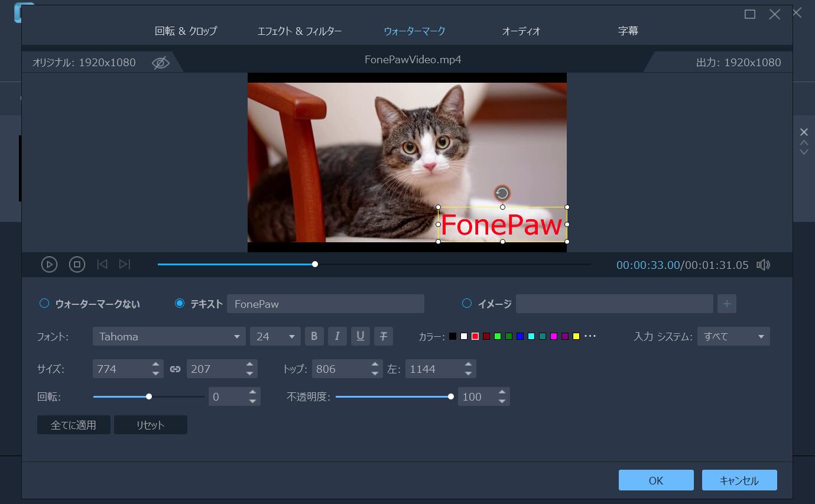Toggle bold text formatting
The height and width of the screenshot is (504, 815).
click(314, 336)
